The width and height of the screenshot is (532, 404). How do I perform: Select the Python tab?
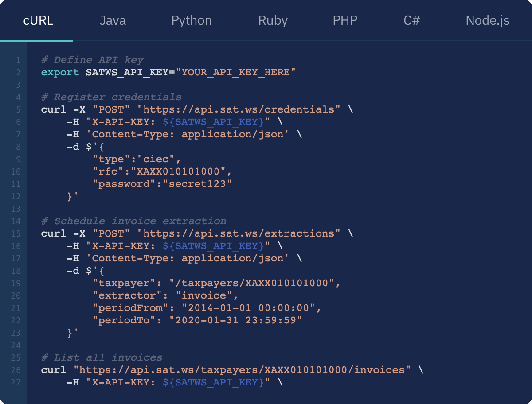[191, 20]
